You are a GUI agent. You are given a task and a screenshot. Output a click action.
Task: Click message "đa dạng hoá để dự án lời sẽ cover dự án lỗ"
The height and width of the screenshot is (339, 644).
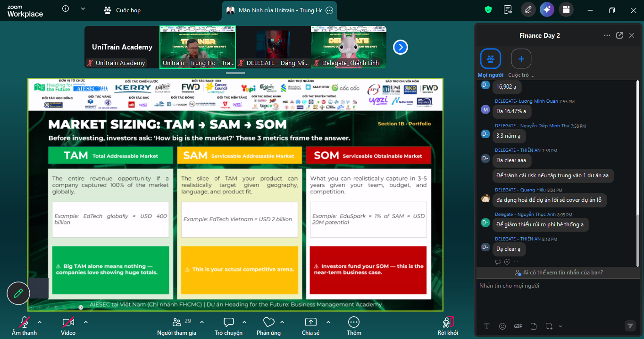pos(549,200)
